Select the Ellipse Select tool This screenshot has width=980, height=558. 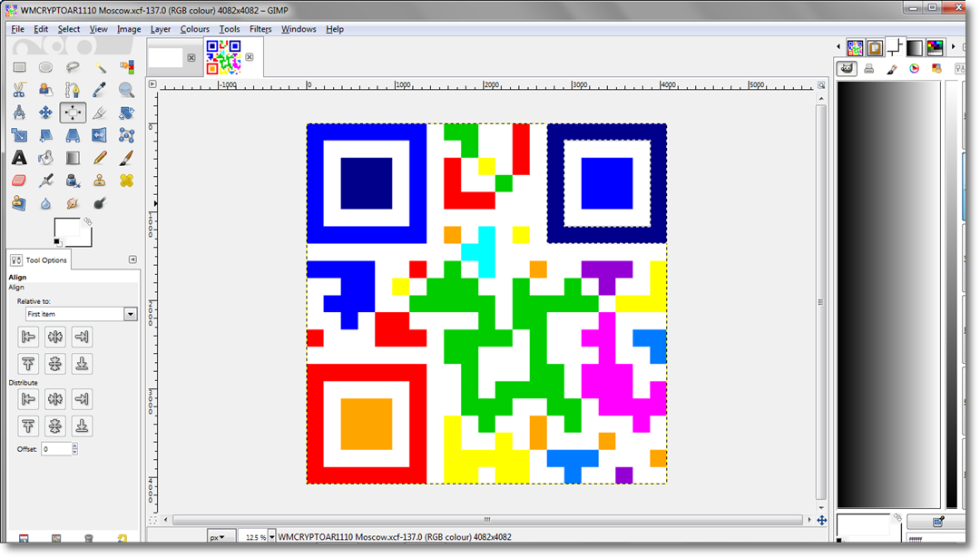click(45, 67)
